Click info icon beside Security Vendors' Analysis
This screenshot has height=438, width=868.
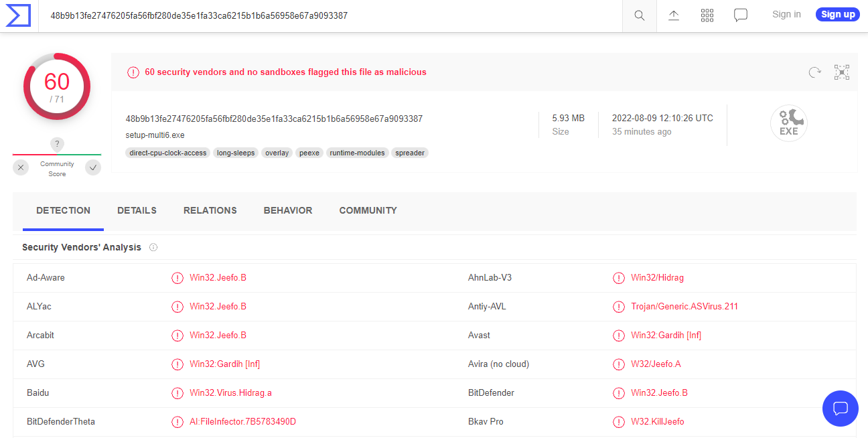tap(153, 247)
